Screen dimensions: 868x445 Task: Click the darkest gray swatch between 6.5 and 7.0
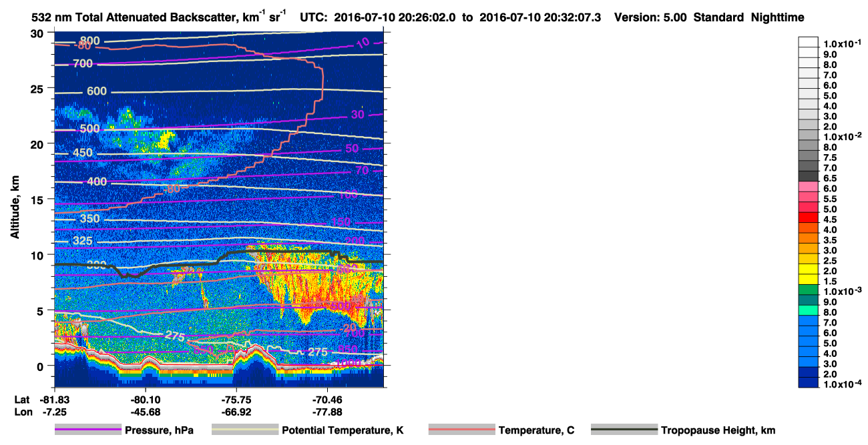(x=809, y=175)
